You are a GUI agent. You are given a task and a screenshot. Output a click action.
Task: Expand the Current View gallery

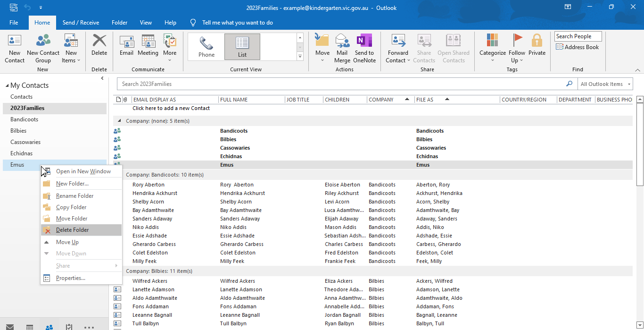(x=300, y=56)
